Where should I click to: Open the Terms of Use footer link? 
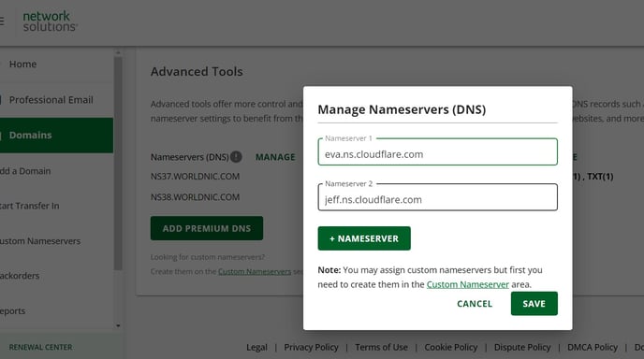(x=381, y=347)
